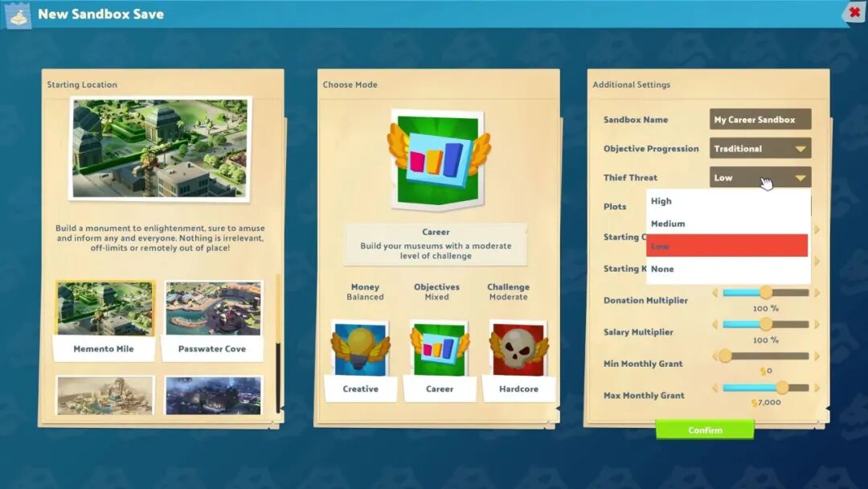Decrease Min Monthly Grant with left arrow
This screenshot has height=489, width=868.
pyautogui.click(x=714, y=356)
